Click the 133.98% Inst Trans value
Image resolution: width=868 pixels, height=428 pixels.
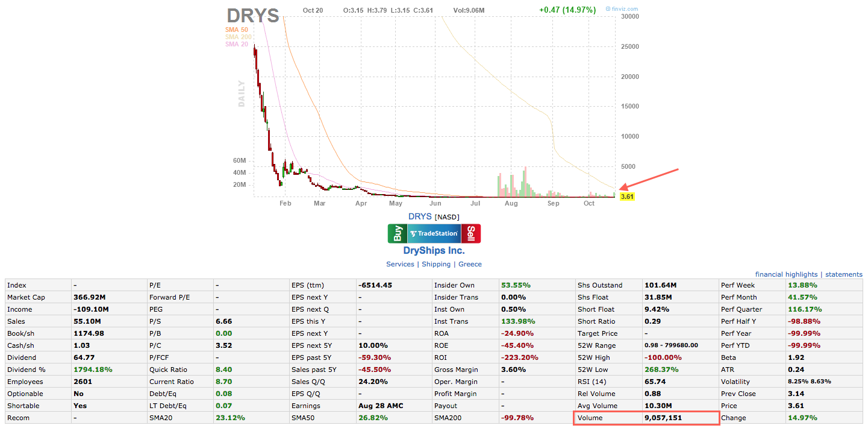point(518,321)
